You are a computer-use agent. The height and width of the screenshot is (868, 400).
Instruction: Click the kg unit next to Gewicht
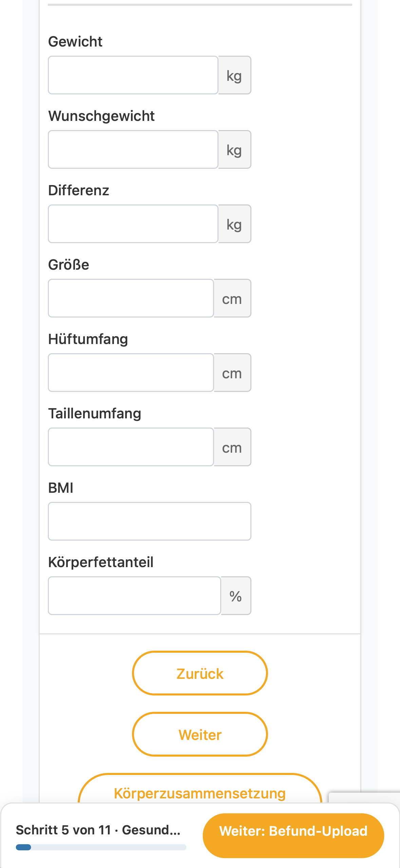(234, 75)
